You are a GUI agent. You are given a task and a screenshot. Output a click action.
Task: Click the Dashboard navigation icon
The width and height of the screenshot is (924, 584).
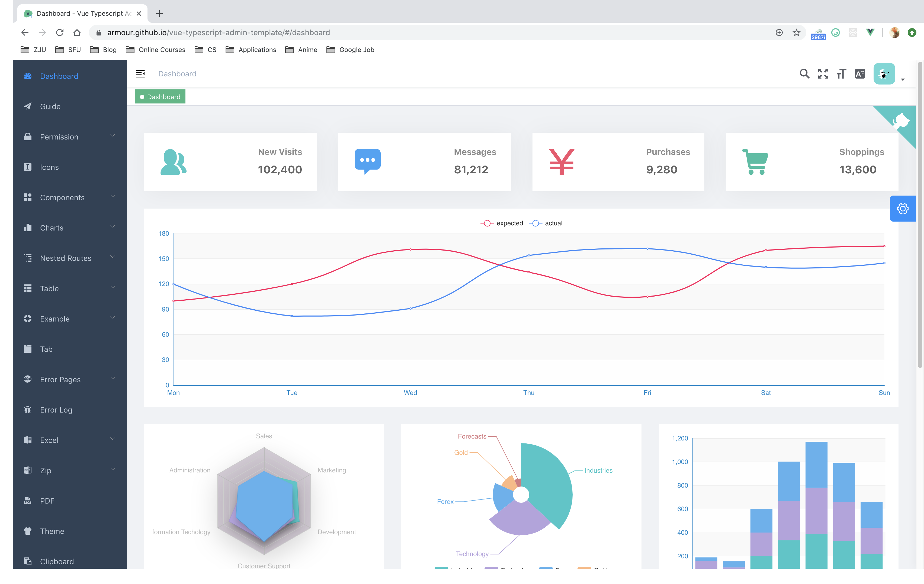[27, 75]
